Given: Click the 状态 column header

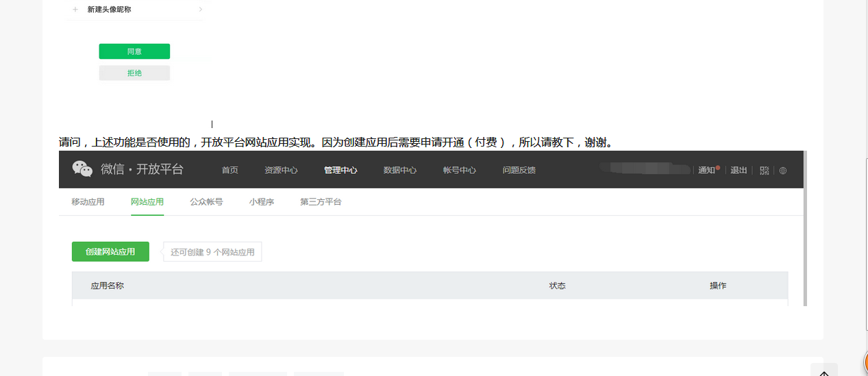Looking at the screenshot, I should click(x=558, y=286).
